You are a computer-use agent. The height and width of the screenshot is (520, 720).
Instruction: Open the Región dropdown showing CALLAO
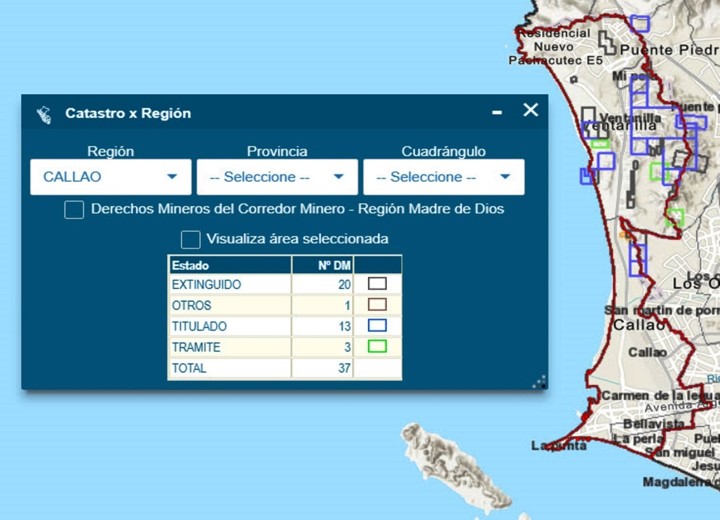click(x=110, y=177)
